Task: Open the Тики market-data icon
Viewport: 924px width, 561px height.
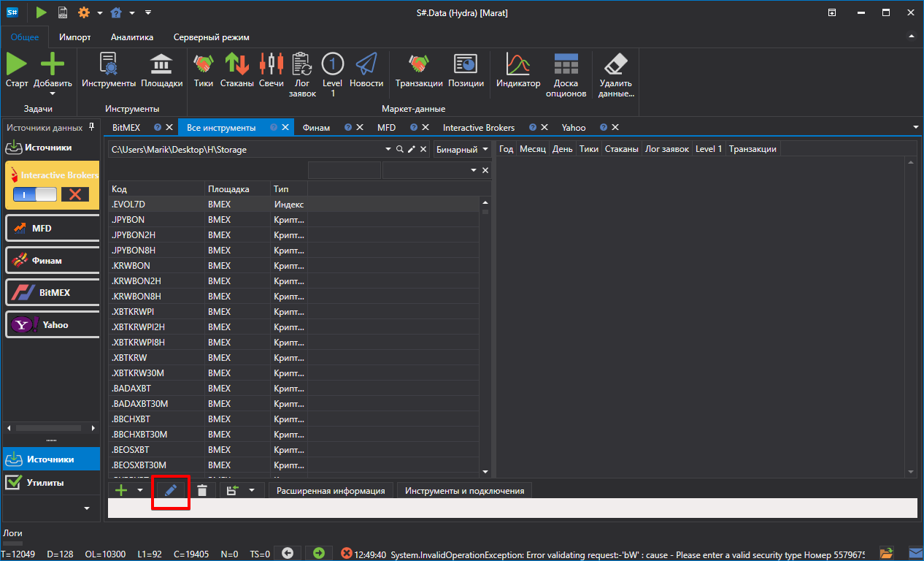Action: [204, 64]
